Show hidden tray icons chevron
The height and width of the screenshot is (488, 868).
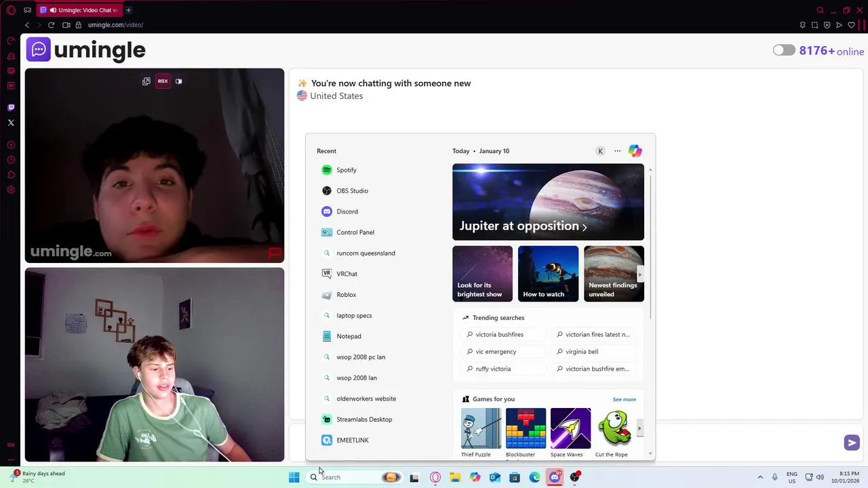pyautogui.click(x=760, y=477)
